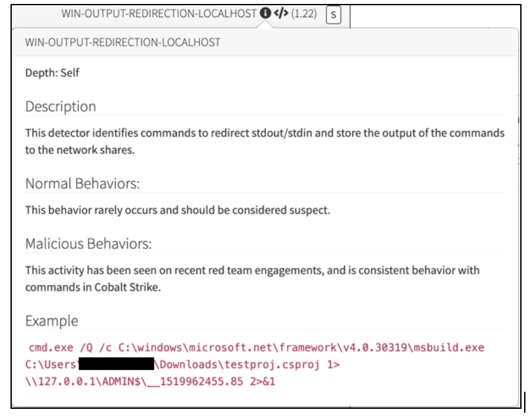Image resolution: width=532 pixels, height=418 pixels.
Task: Click the WIN-OUTPUT-REDIRECTION-LOCALHOST label in top row
Action: tap(159, 13)
